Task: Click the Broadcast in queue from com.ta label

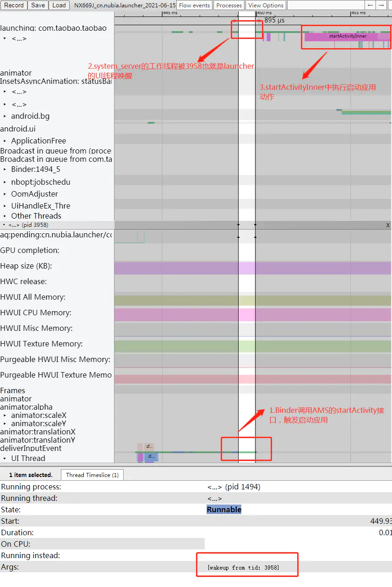Action: point(56,159)
